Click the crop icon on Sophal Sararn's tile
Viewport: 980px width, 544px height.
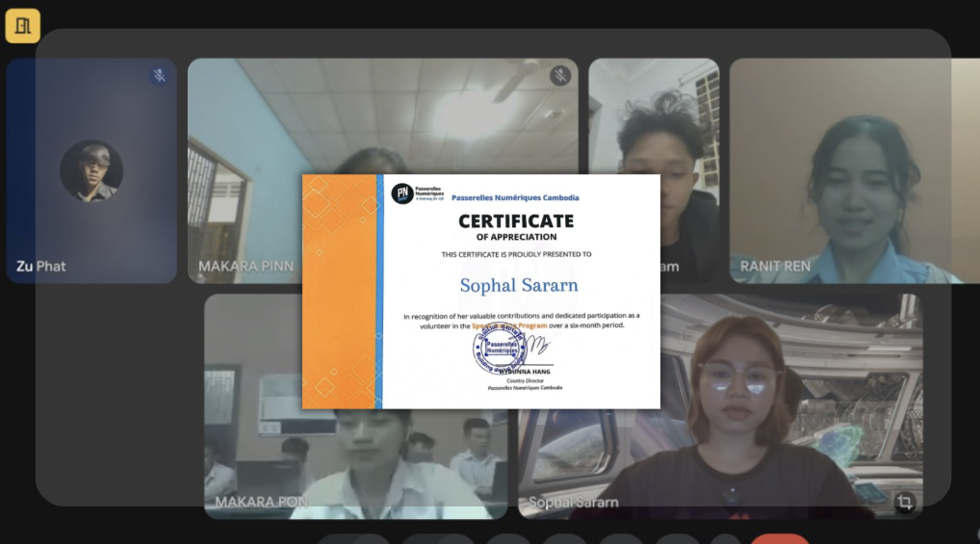point(904,502)
